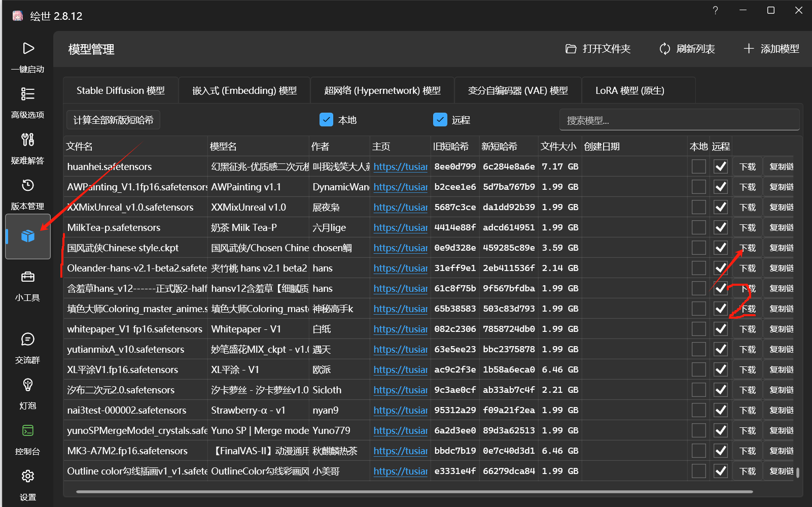Download AWPainting_V1.1fp16.safetensors via 下载
The width and height of the screenshot is (812, 507).
748,187
